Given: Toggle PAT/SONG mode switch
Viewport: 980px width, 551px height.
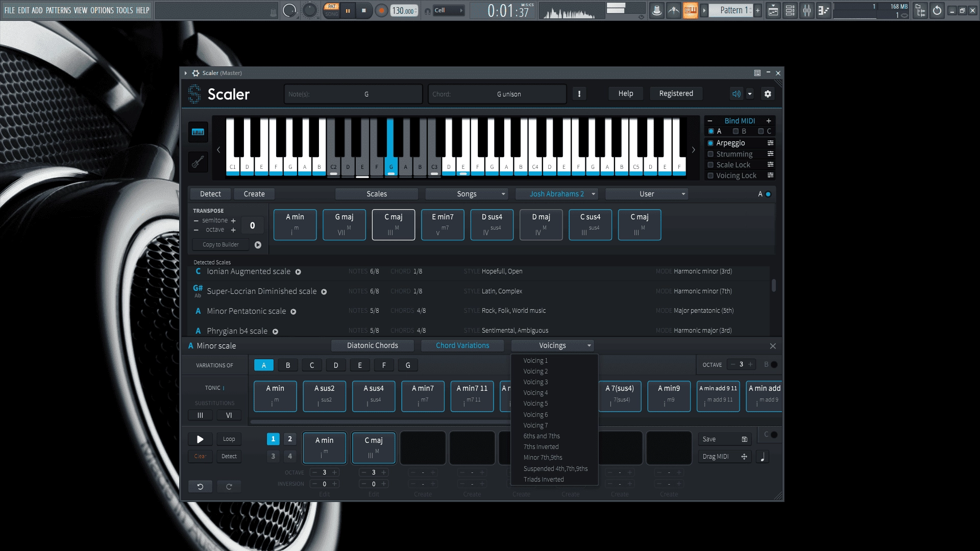Looking at the screenshot, I should point(332,10).
